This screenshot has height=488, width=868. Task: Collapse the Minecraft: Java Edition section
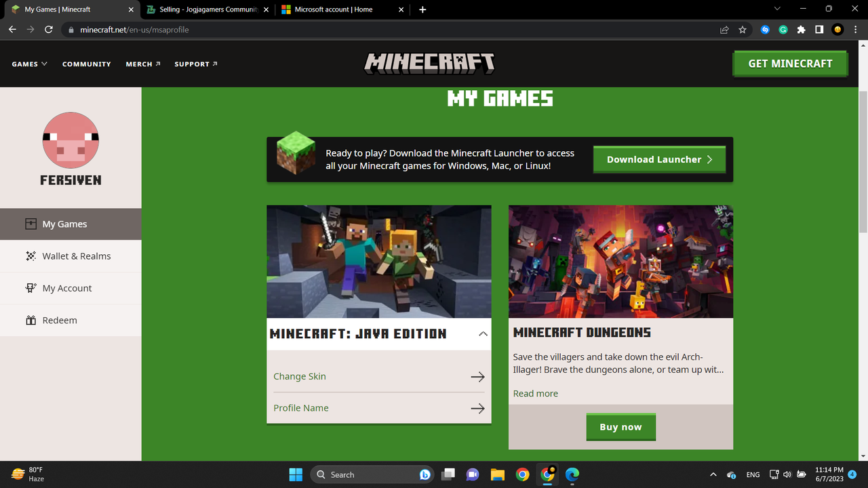pyautogui.click(x=483, y=333)
